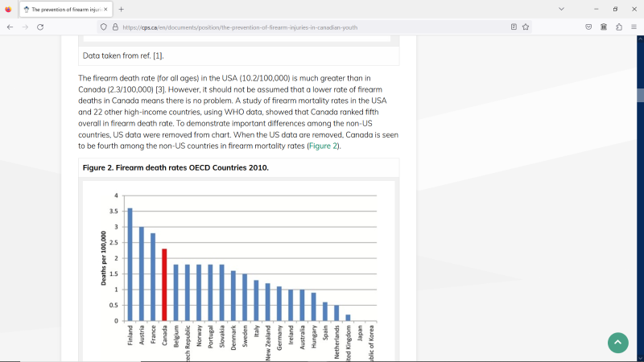Click the France bar in chart
Image resolution: width=644 pixels, height=362 pixels.
tap(153, 277)
